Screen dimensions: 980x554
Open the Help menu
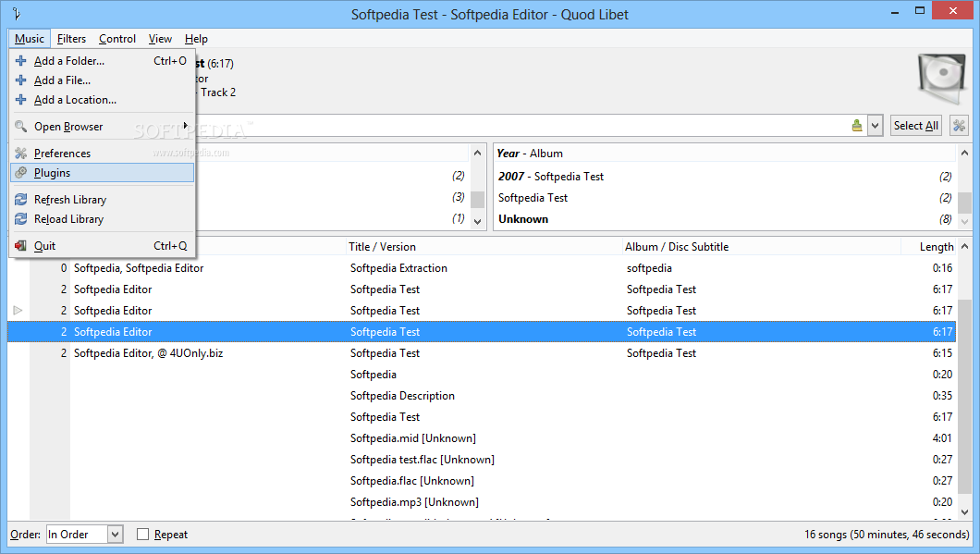[x=196, y=39]
